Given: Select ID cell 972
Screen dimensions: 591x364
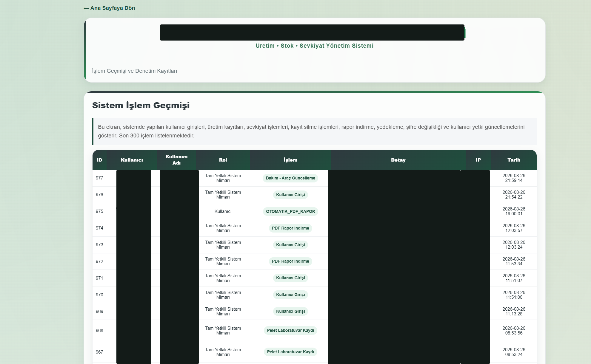Looking at the screenshot, I should [x=99, y=261].
